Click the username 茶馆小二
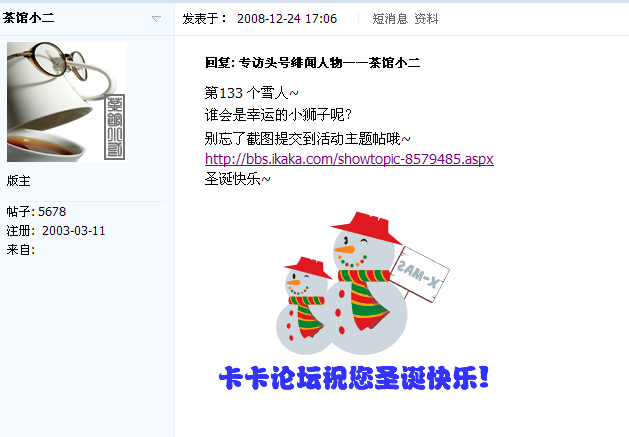Image resolution: width=629 pixels, height=437 pixels. tap(28, 18)
